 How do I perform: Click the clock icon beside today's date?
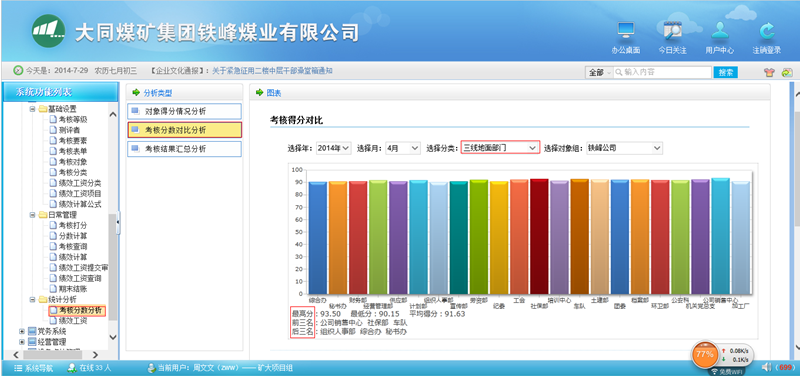click(18, 70)
